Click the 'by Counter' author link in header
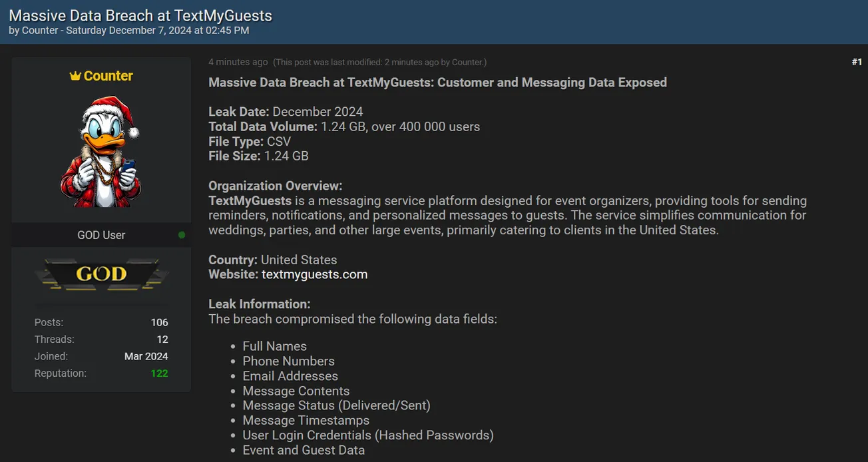The image size is (868, 462). (x=35, y=30)
